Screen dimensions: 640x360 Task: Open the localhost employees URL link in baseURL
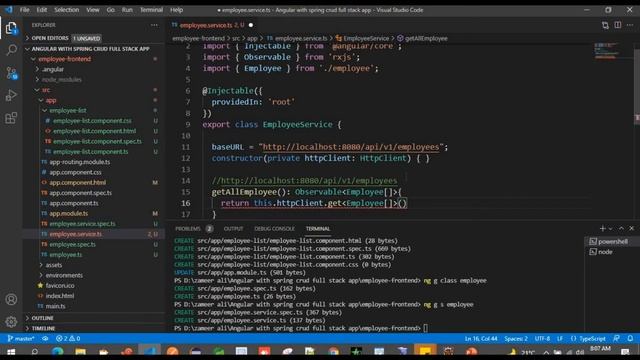351,147
